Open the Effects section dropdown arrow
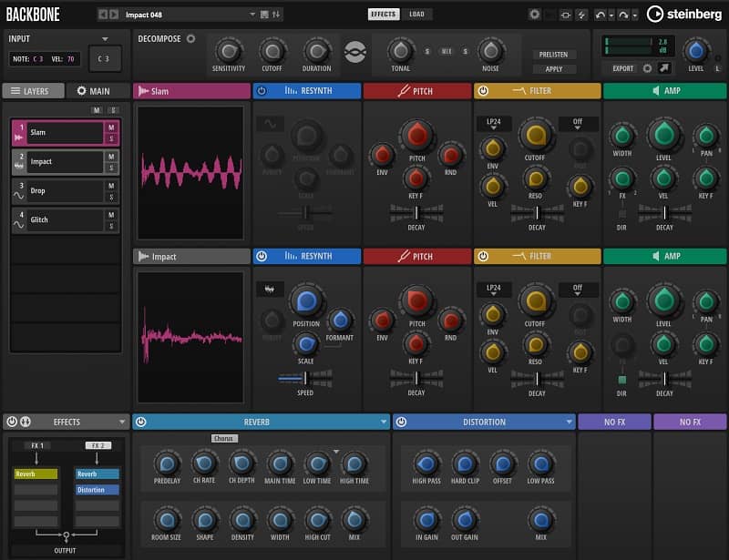 122,422
